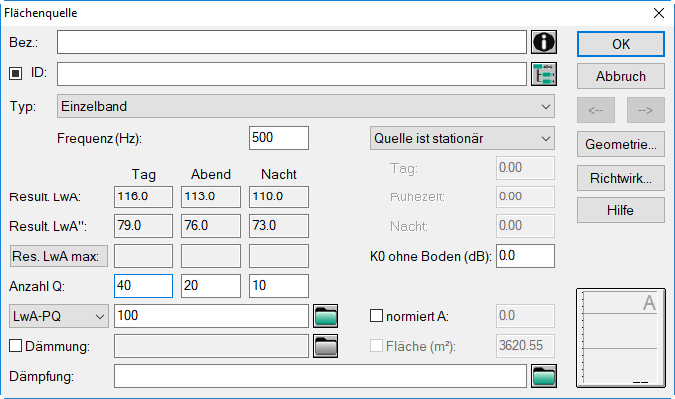Open the Geometrie... dialog
The width and height of the screenshot is (675, 399).
(x=621, y=144)
